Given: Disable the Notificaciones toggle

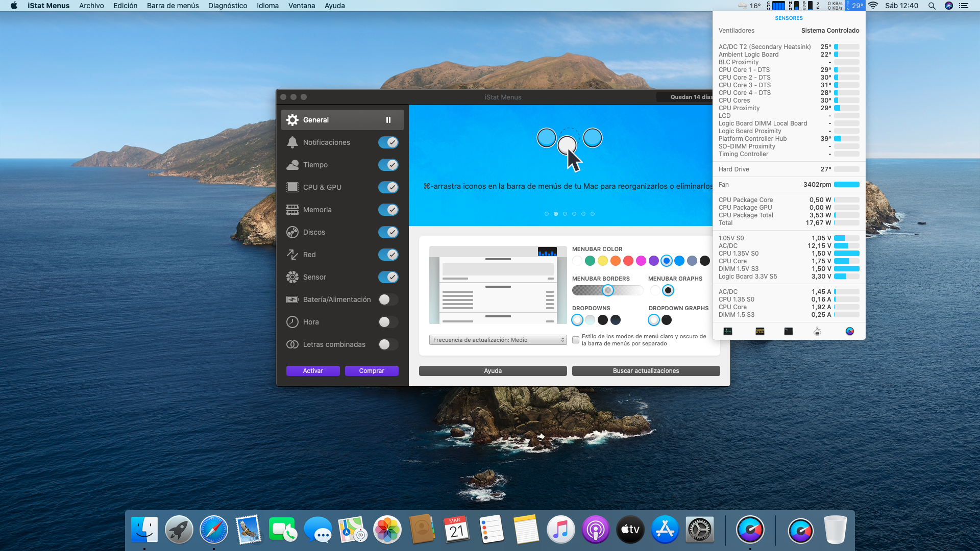Looking at the screenshot, I should pos(388,142).
